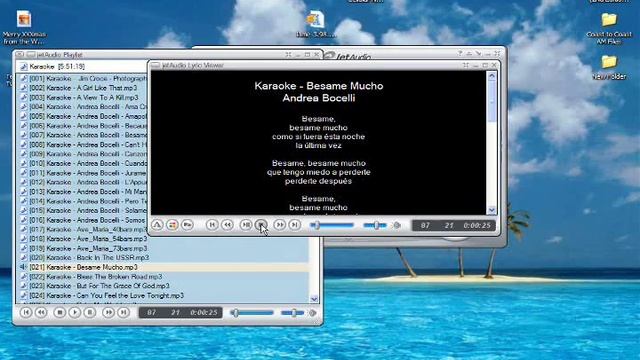The image size is (640, 360).
Task: Click the triangle-shaped icon in Lyric Viewer toolbar
Action: [x=157, y=225]
